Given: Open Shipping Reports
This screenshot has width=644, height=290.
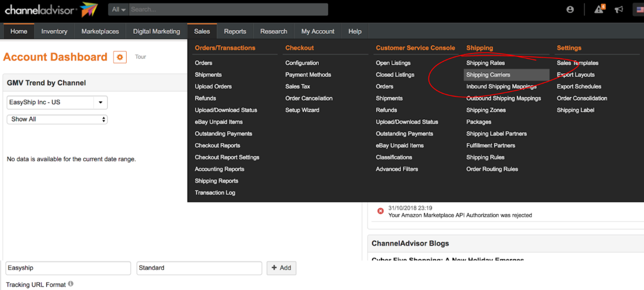Looking at the screenshot, I should (216, 181).
